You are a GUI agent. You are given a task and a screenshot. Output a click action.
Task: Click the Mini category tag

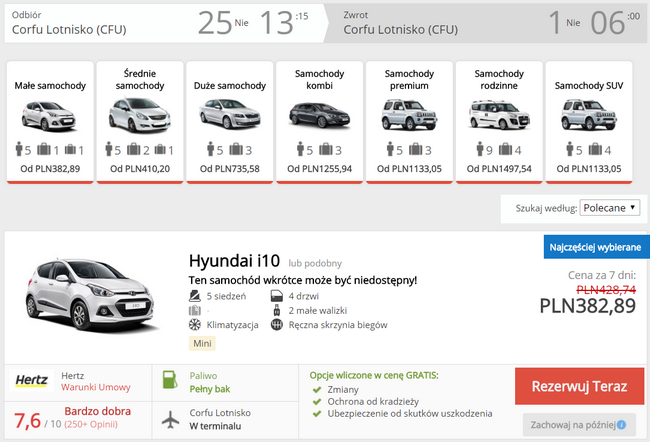tap(202, 343)
